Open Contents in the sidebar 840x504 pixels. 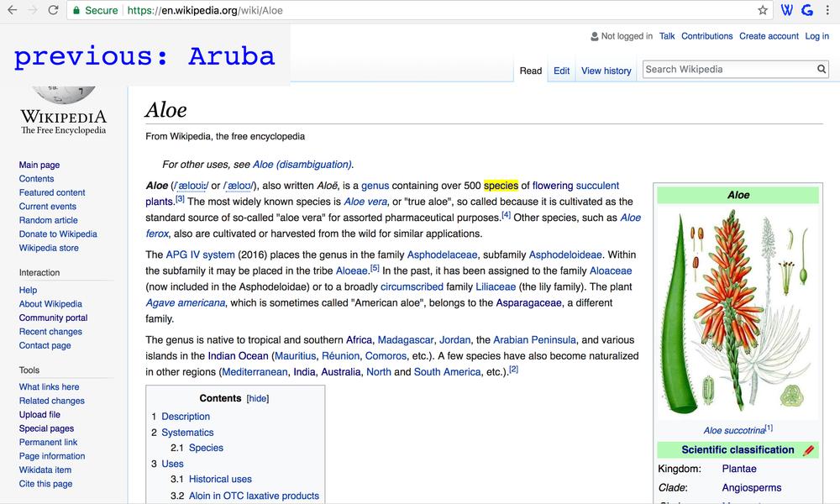[x=36, y=179]
